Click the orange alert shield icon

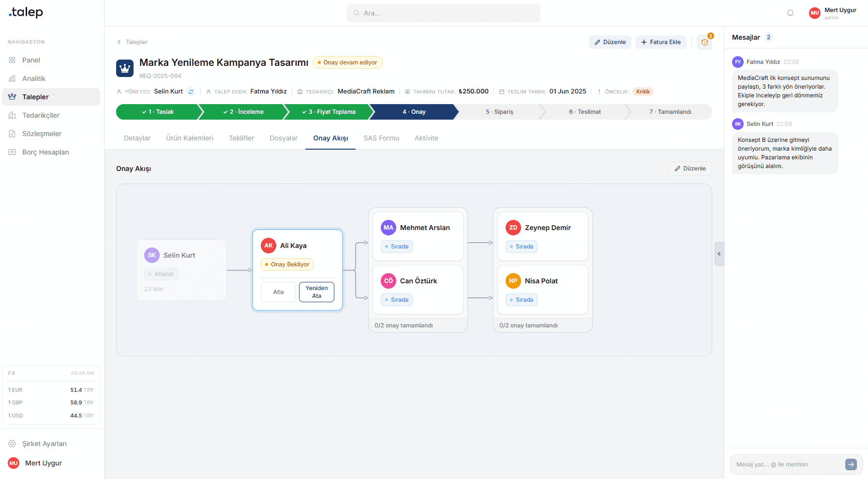click(704, 42)
